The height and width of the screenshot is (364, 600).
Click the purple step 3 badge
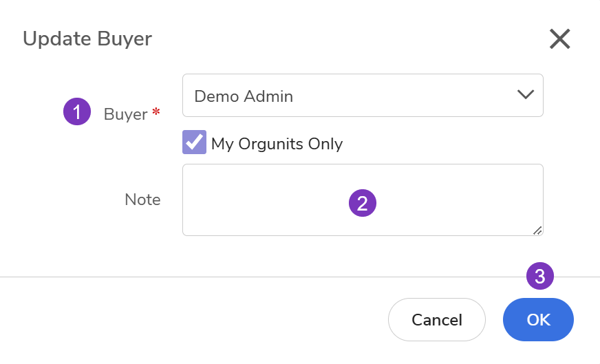coord(540,276)
